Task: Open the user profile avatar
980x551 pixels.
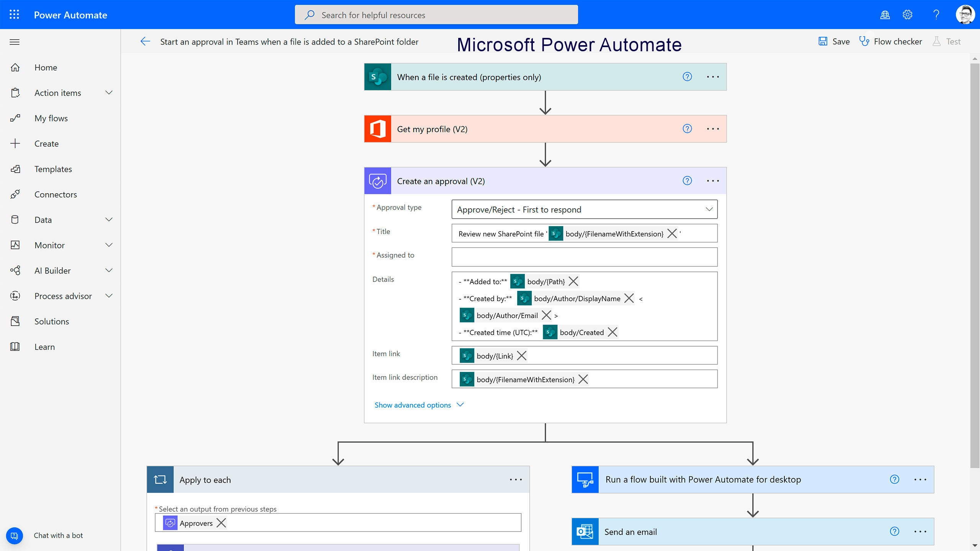Action: tap(965, 15)
